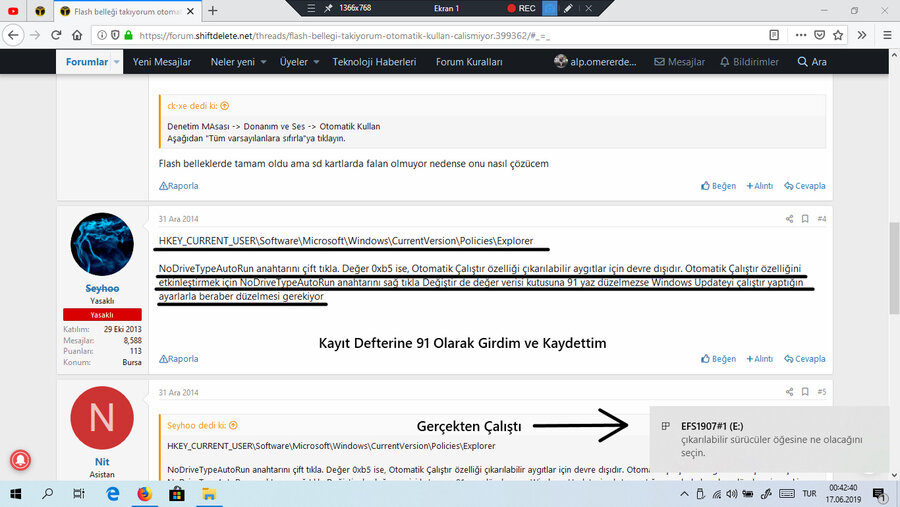Close the Flash belleği takıyorum tab
The image size is (900, 507).
coord(191,11)
